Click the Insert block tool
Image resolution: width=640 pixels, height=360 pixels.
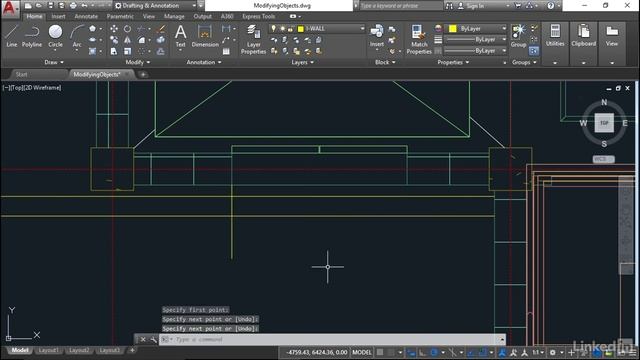click(x=376, y=36)
